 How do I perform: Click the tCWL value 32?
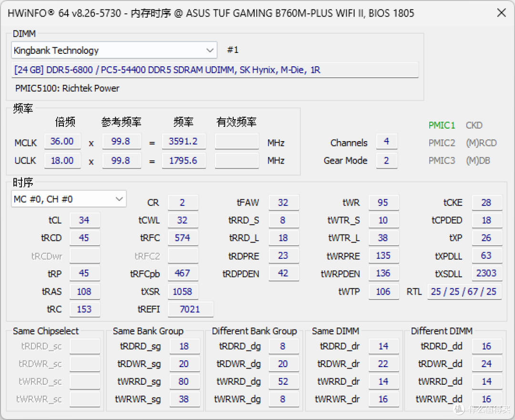point(183,220)
